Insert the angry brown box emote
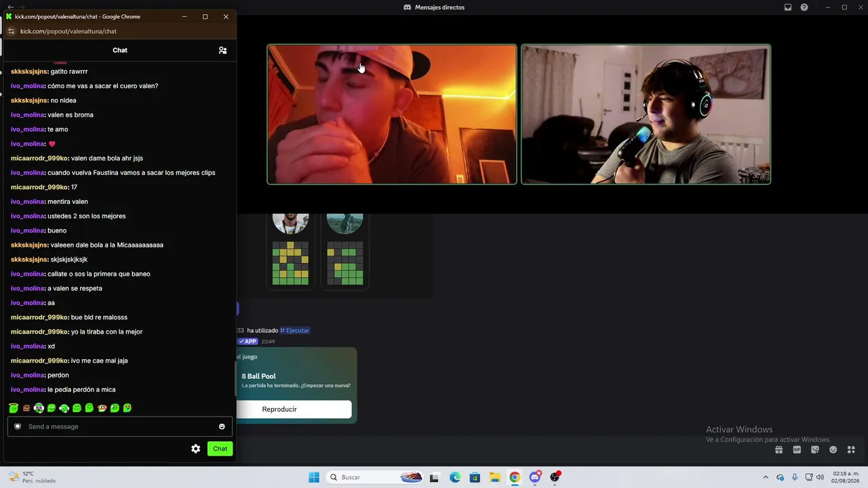Viewport: 868px width, 488px height. tap(26, 408)
